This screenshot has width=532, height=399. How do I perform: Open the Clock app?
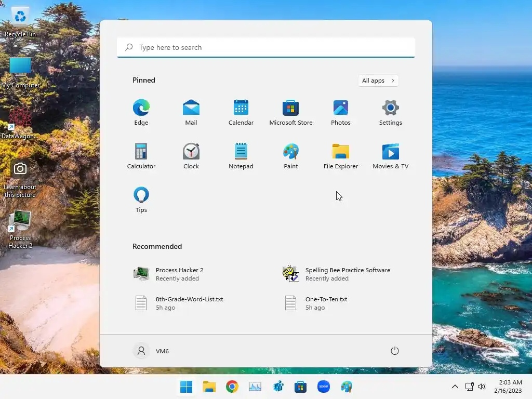coord(191,156)
